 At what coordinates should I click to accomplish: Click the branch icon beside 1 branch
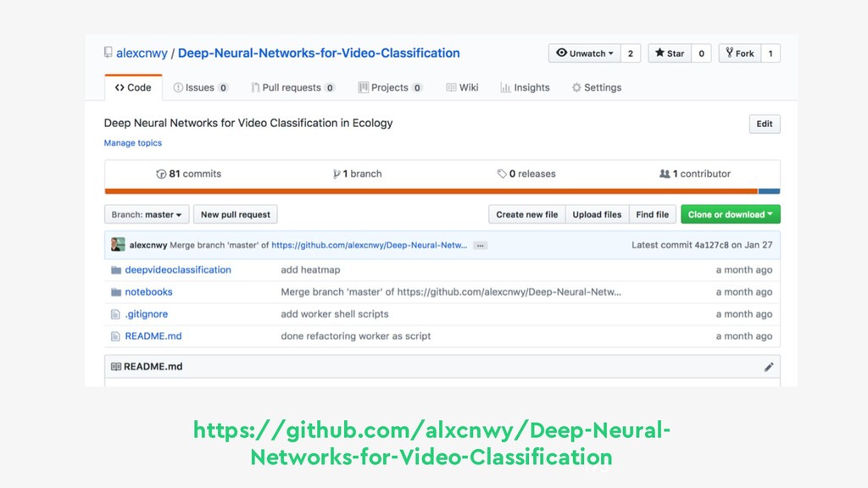[336, 174]
